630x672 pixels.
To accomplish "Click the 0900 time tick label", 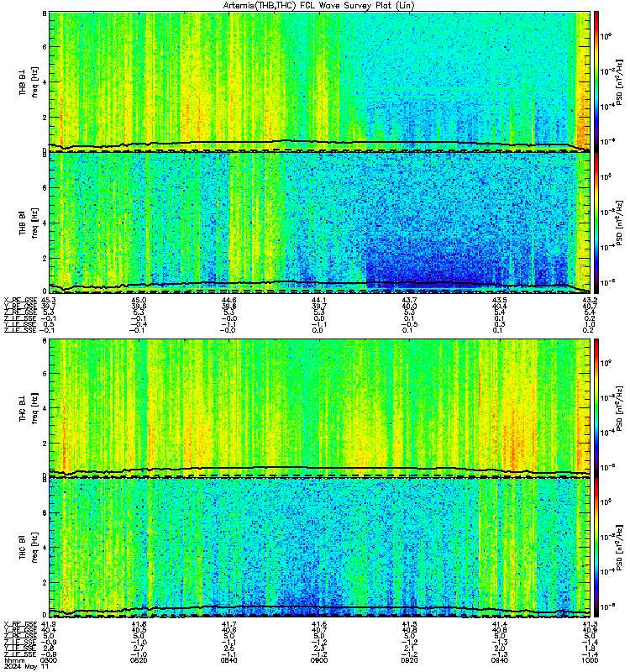I will click(x=319, y=660).
